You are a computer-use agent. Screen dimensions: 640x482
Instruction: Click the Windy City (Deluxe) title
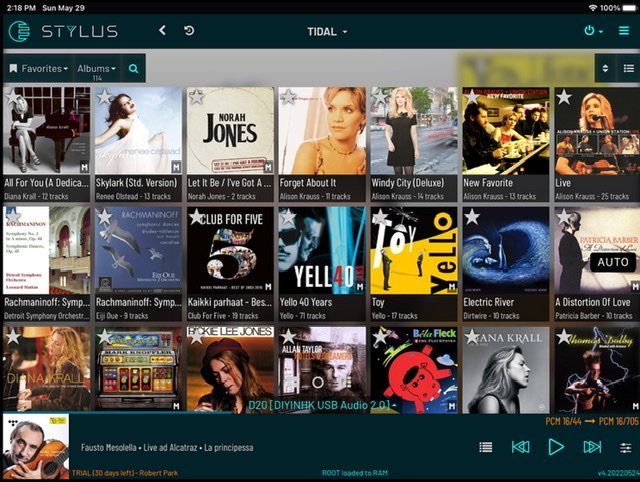coord(408,183)
